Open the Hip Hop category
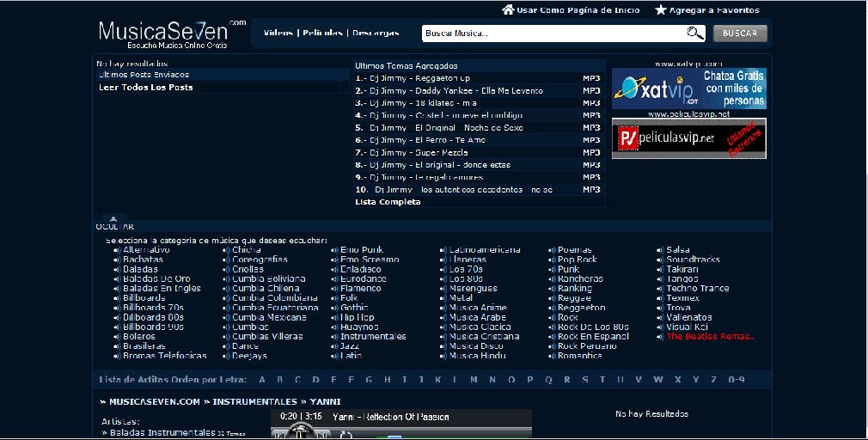 357,317
